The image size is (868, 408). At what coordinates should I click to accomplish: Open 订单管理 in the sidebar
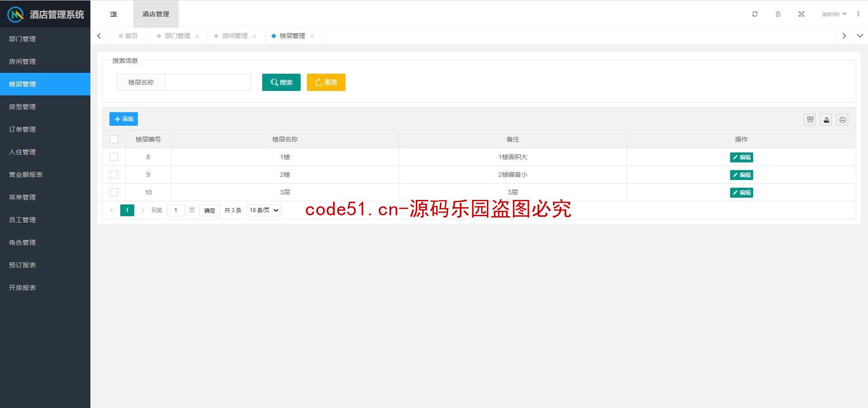pyautogui.click(x=45, y=129)
